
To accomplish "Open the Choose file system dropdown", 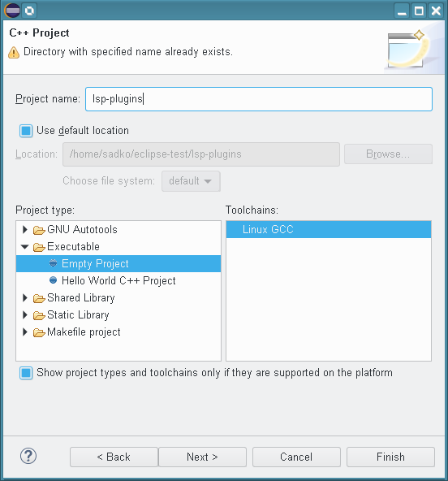I will (x=191, y=181).
